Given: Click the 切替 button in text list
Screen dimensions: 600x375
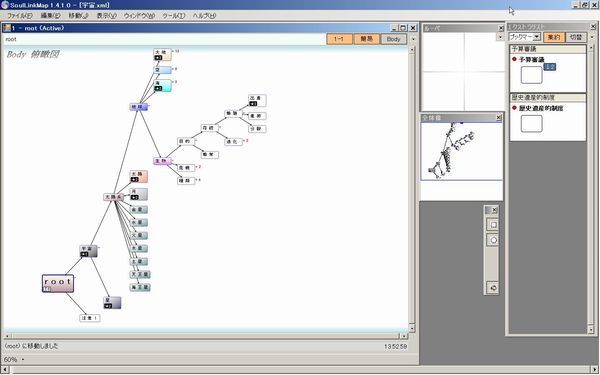Looking at the screenshot, I should [576, 37].
